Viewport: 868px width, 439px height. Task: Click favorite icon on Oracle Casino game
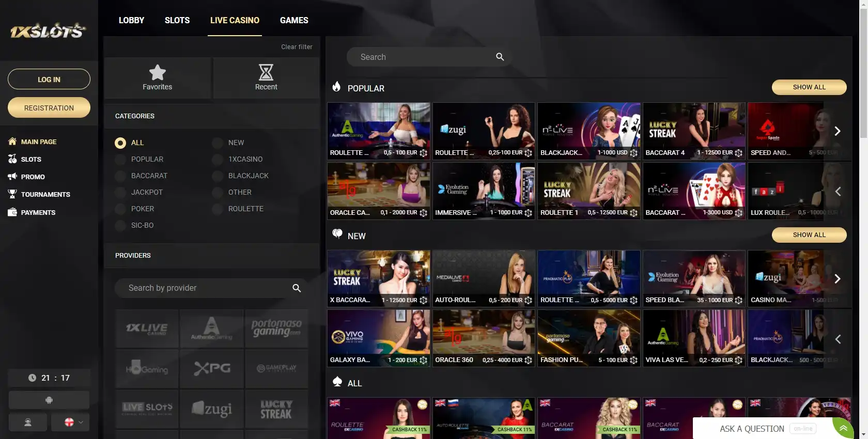coord(424,213)
